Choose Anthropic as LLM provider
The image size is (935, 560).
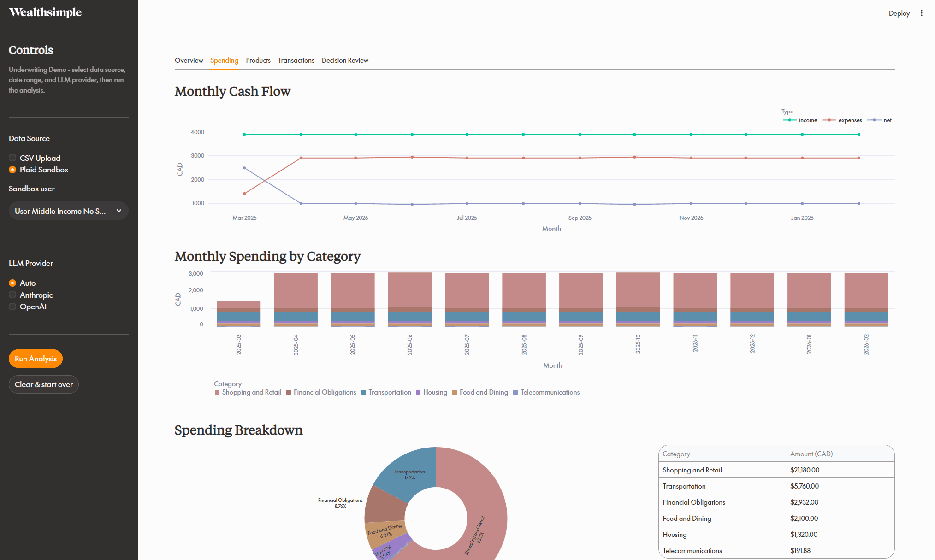(31, 295)
